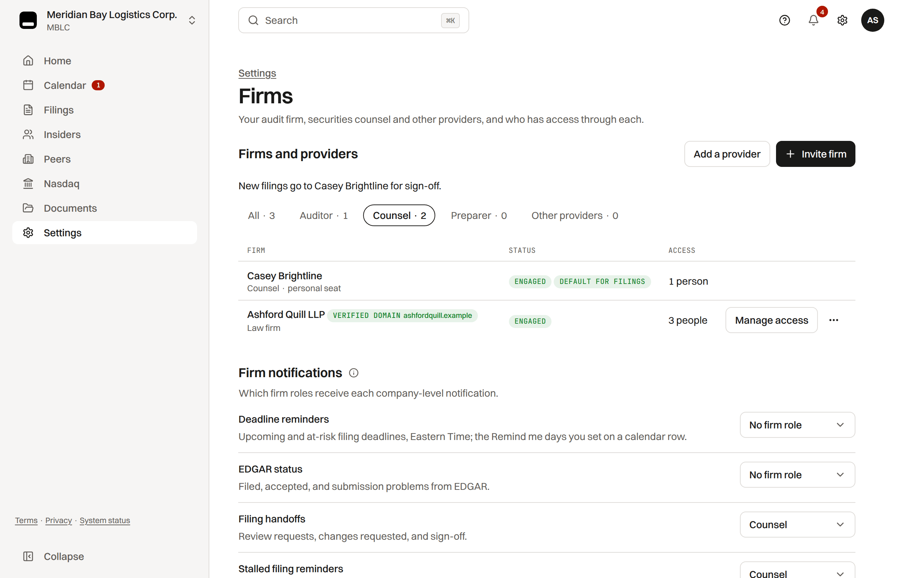This screenshot has height=578, width=924.
Task: Click the 1 person access count
Action: click(688, 281)
